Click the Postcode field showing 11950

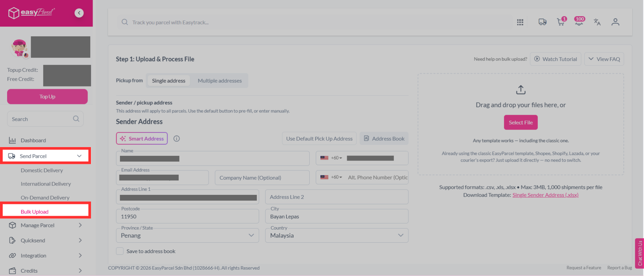click(187, 216)
